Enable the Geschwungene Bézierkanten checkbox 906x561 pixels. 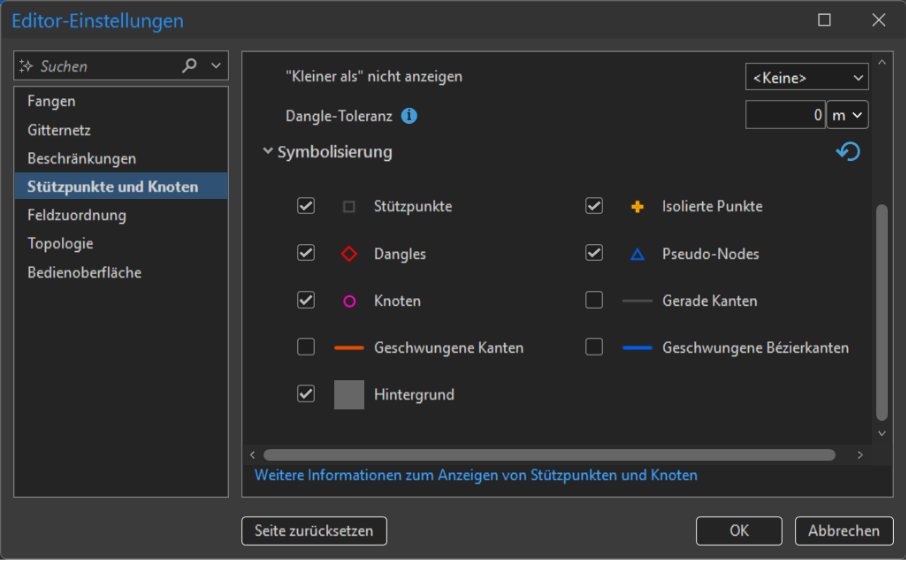tap(594, 347)
